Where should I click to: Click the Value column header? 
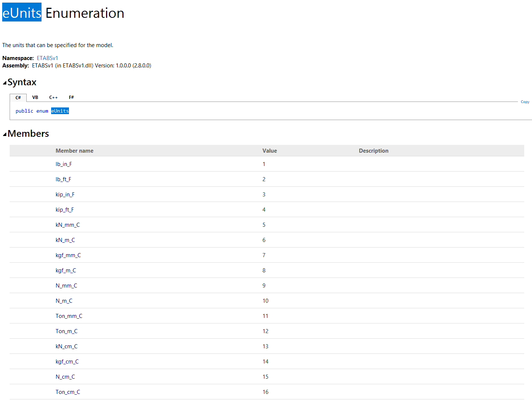[x=270, y=151]
